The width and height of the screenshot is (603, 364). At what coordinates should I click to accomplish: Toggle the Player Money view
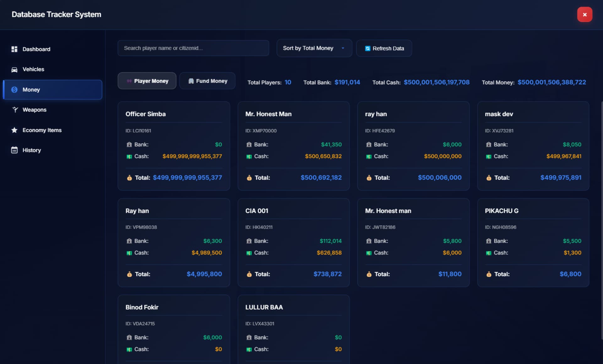pos(147,81)
